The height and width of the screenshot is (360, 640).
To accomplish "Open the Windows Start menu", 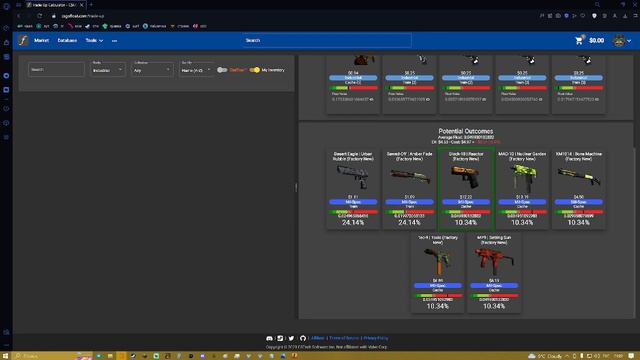I will [x=5, y=356].
